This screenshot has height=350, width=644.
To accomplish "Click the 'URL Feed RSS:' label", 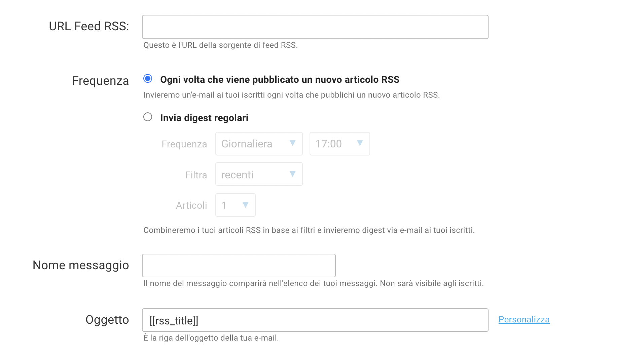I will pyautogui.click(x=89, y=26).
